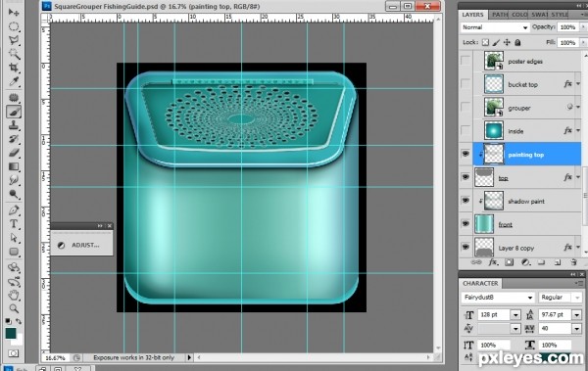The height and width of the screenshot is (371, 588).
Task: Click the foreground color swatch
Action: coord(11,333)
